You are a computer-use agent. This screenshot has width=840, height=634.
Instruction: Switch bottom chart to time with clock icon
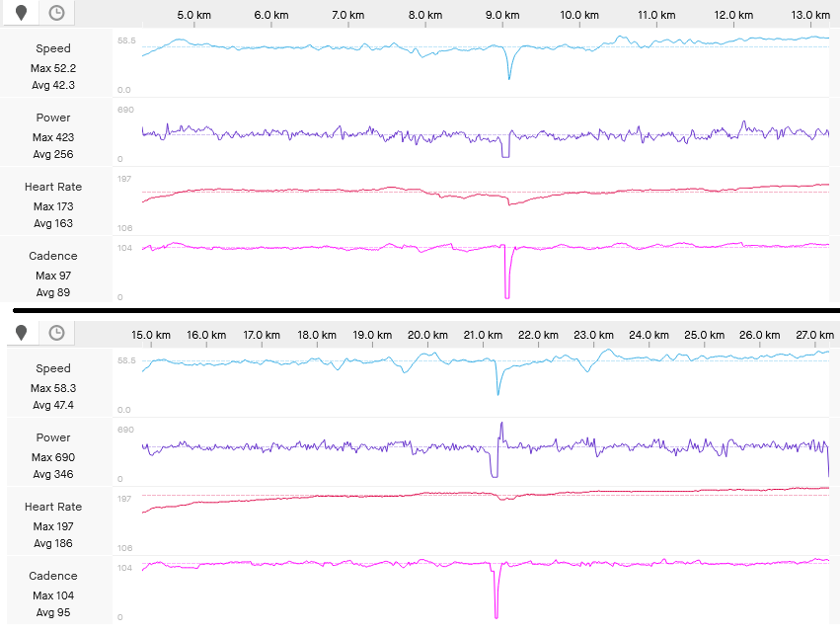point(57,333)
